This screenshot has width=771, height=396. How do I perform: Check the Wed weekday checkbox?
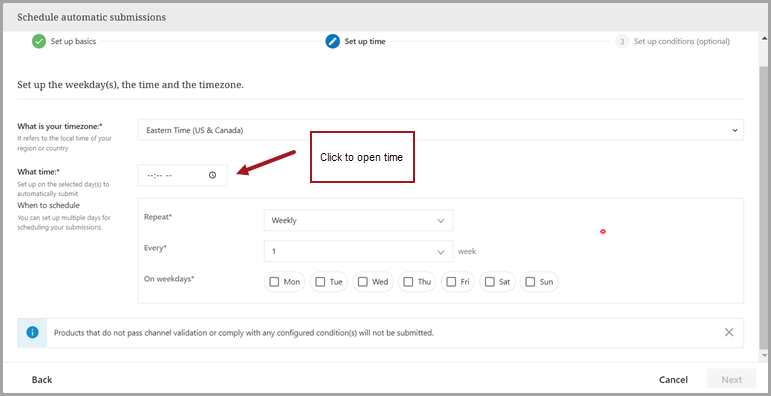(x=362, y=282)
